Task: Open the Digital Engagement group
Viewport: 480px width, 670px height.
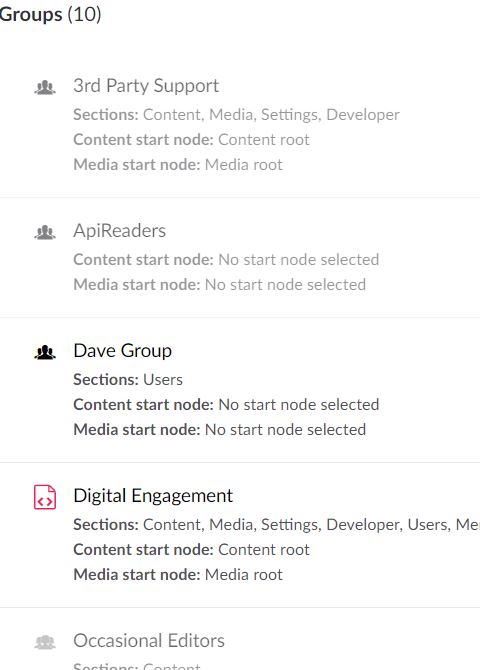Action: click(153, 496)
